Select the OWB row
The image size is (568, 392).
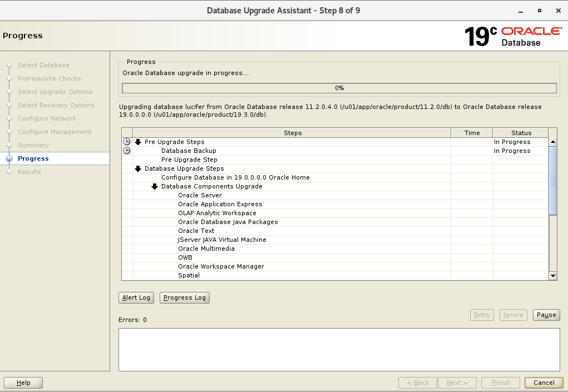click(335, 257)
